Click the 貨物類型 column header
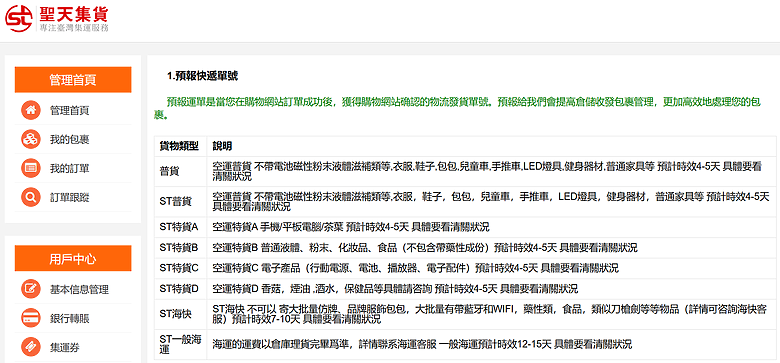 point(180,146)
